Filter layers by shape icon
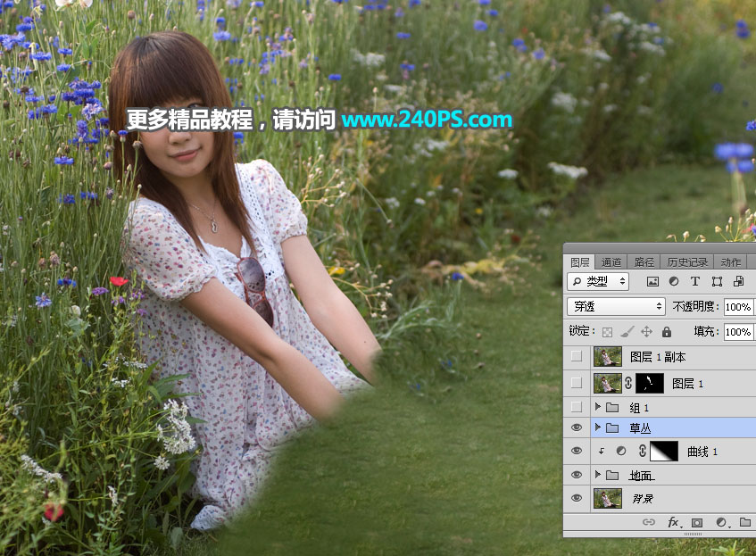 (717, 282)
